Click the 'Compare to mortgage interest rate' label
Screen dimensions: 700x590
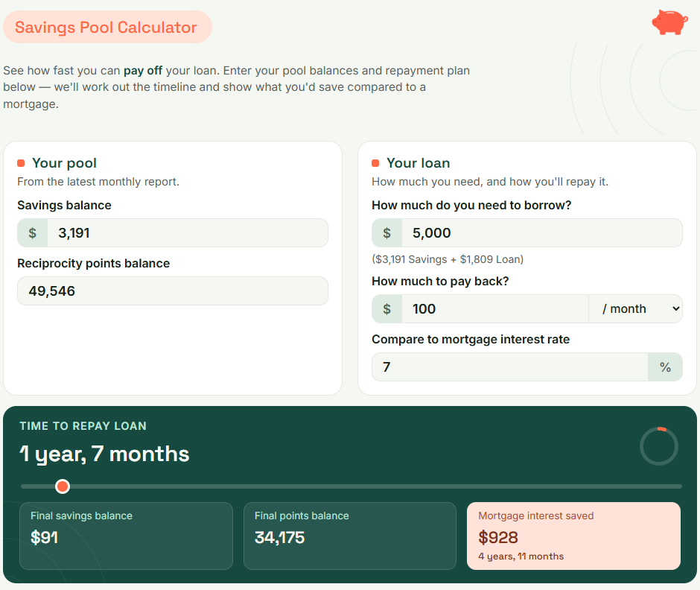pos(471,340)
